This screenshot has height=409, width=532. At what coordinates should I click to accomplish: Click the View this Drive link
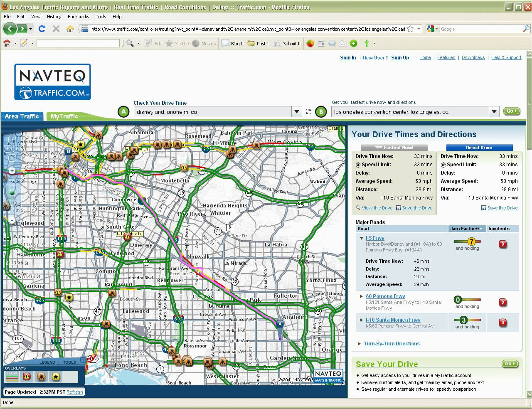pyautogui.click(x=377, y=208)
